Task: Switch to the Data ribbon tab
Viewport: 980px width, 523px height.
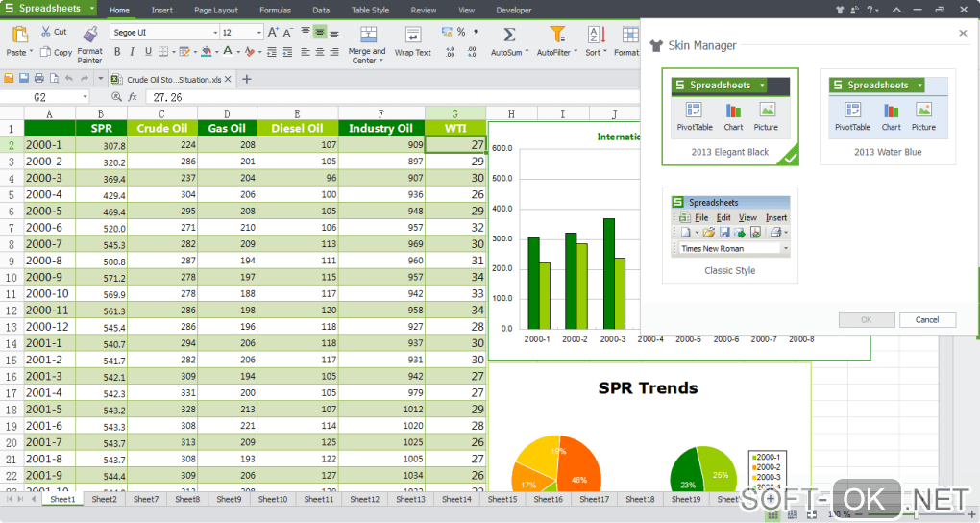Action: (321, 10)
